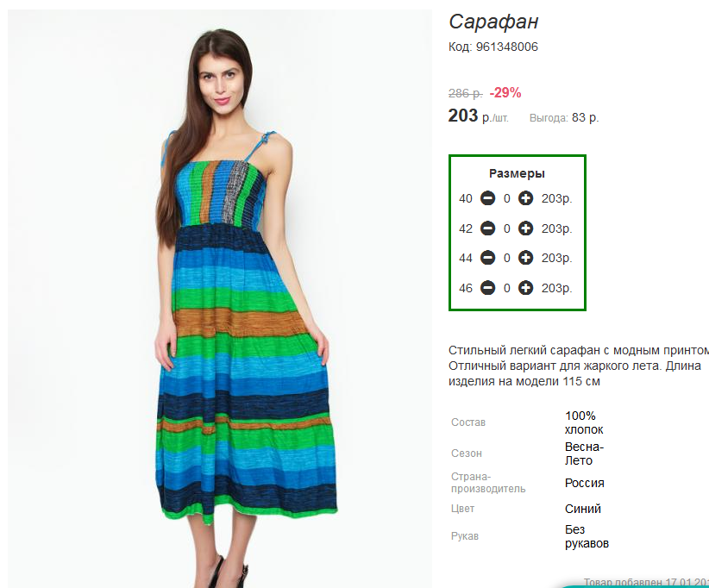
Task: Click the Россия country value
Action: (x=584, y=483)
